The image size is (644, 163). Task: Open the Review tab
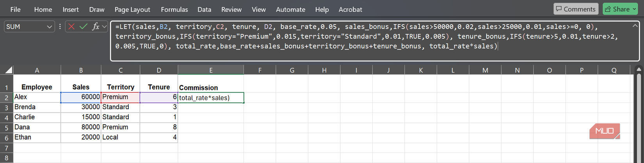(231, 9)
